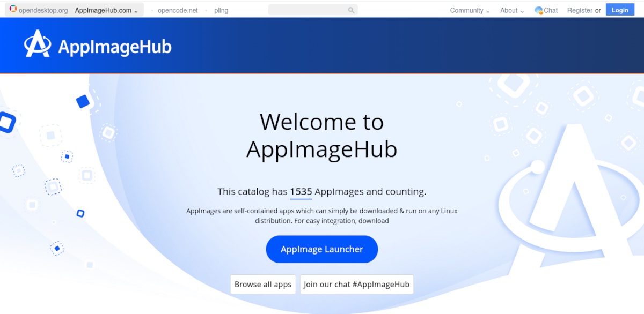Open the Community dropdown menu
Viewport: 644px width, 314px height.
[x=470, y=10]
